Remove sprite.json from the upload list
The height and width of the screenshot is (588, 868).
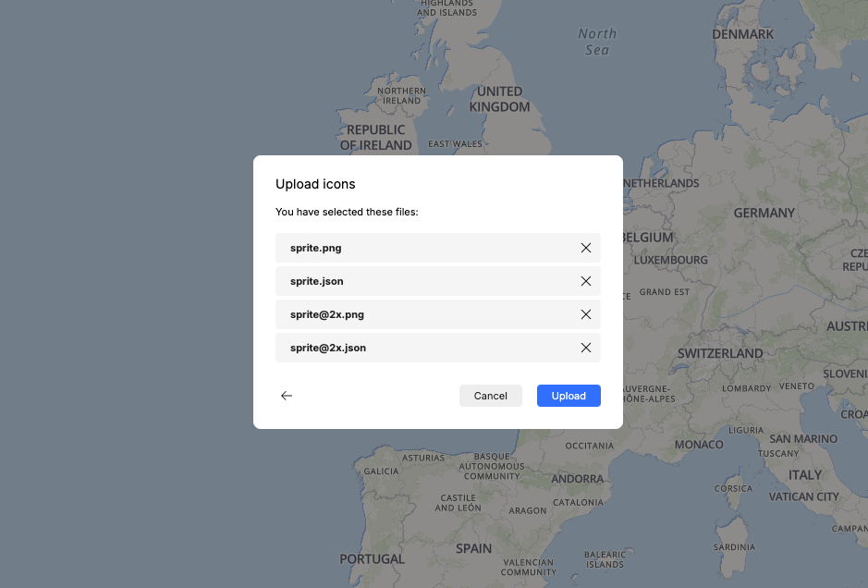tap(585, 281)
